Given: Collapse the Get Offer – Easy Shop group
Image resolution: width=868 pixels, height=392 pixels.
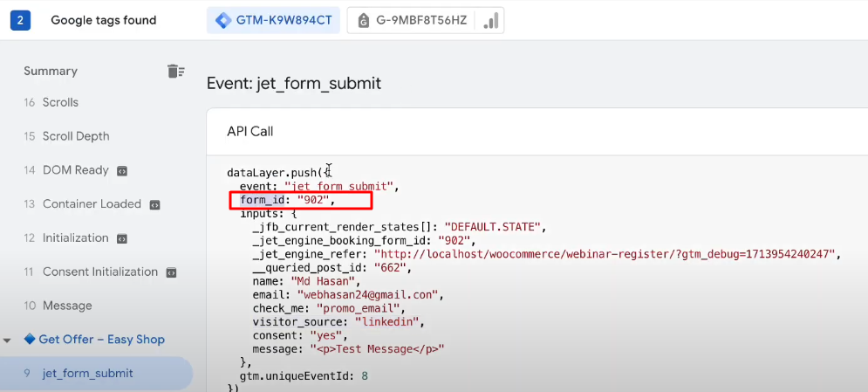Looking at the screenshot, I should tap(7, 340).
